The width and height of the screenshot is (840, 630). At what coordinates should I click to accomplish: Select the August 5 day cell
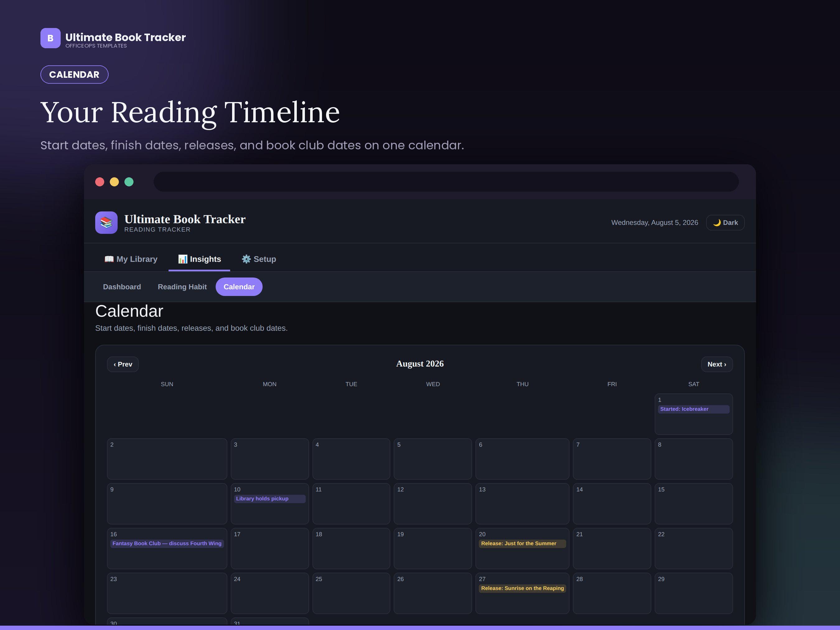pyautogui.click(x=433, y=459)
